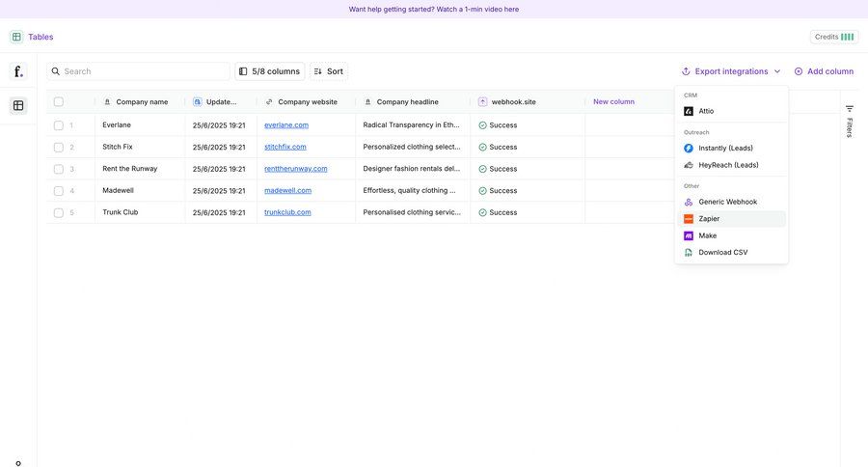This screenshot has height=467, width=868.
Task: Click the Add column button
Action: [x=824, y=71]
